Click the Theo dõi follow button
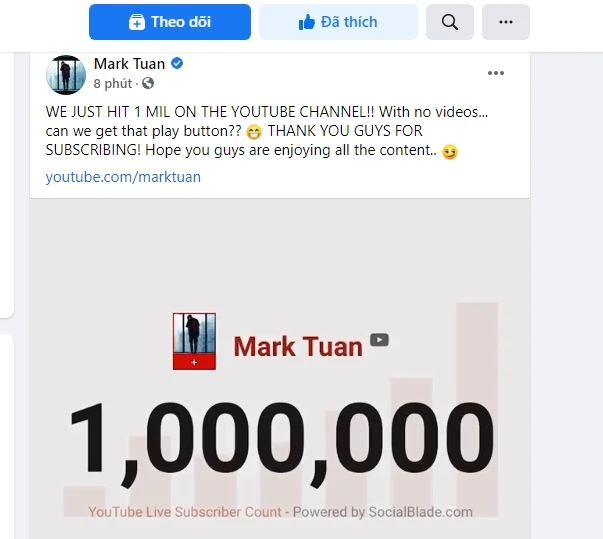The width and height of the screenshot is (603, 539). tap(170, 22)
